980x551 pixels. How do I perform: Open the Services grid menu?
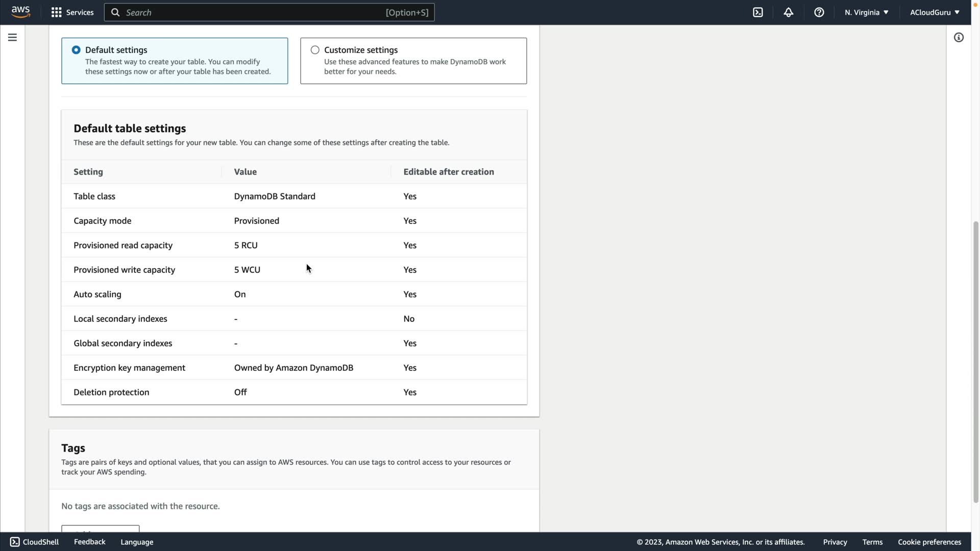click(x=56, y=12)
